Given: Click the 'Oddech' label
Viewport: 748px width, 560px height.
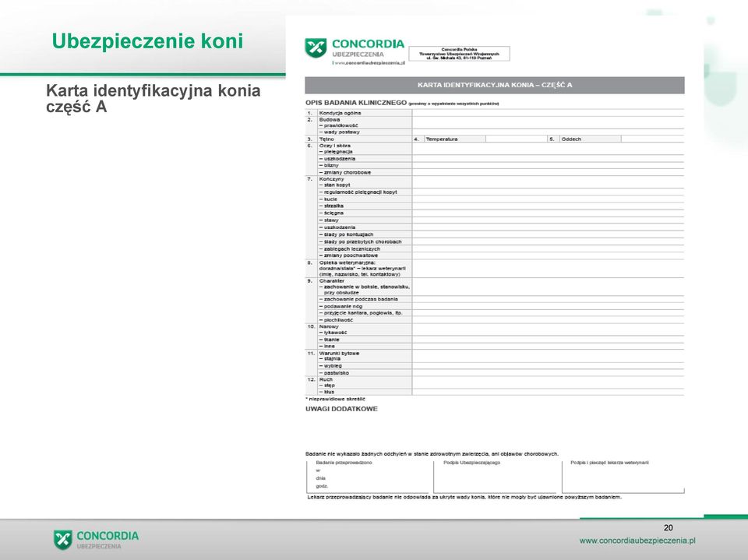Looking at the screenshot, I should coord(571,139).
